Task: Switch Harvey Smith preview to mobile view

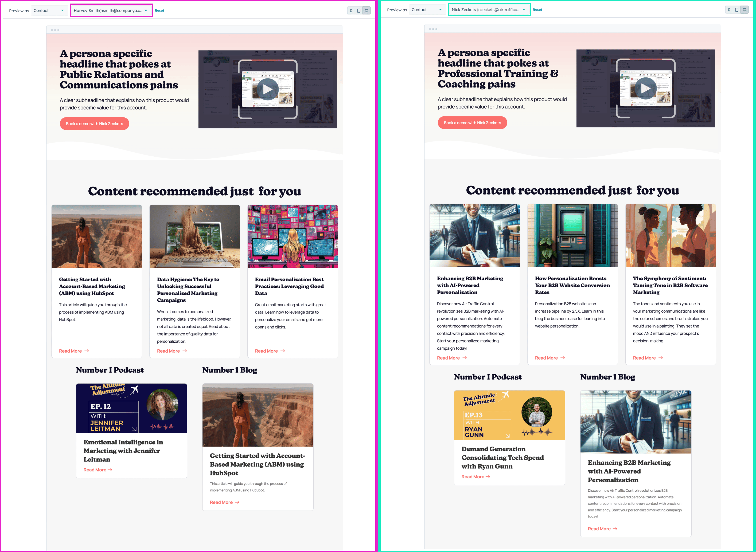Action: pyautogui.click(x=351, y=11)
